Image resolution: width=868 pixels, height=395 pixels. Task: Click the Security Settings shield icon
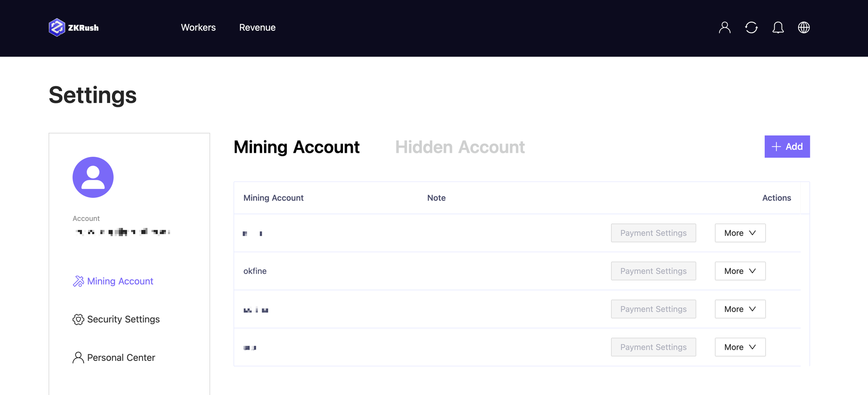[78, 319]
